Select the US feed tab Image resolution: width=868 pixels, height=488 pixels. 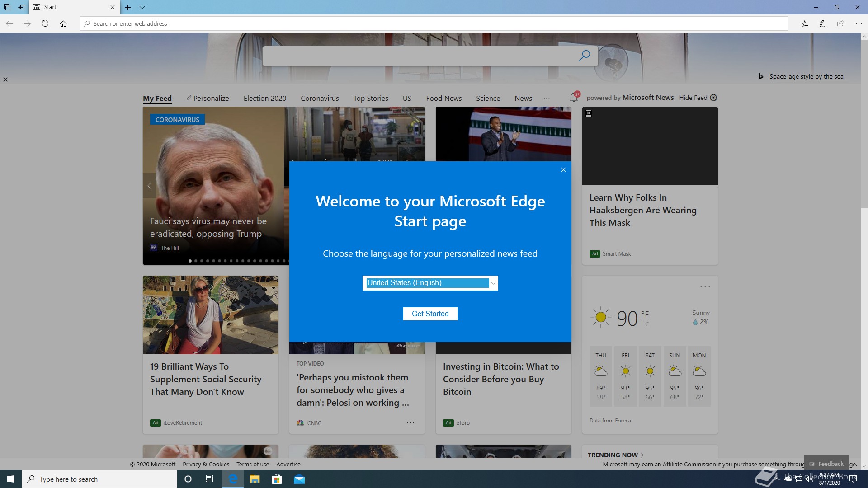click(x=407, y=98)
